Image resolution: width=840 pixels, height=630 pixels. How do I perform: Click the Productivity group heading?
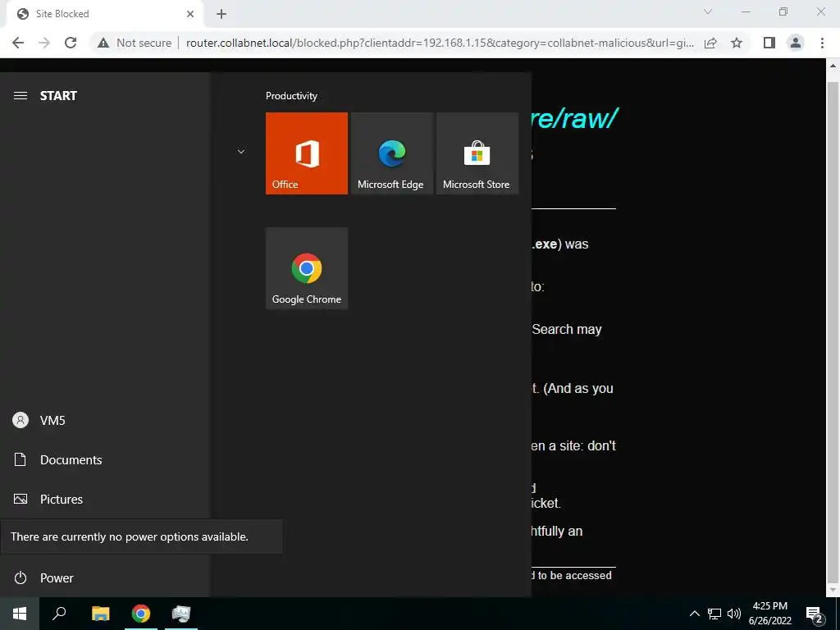291,96
